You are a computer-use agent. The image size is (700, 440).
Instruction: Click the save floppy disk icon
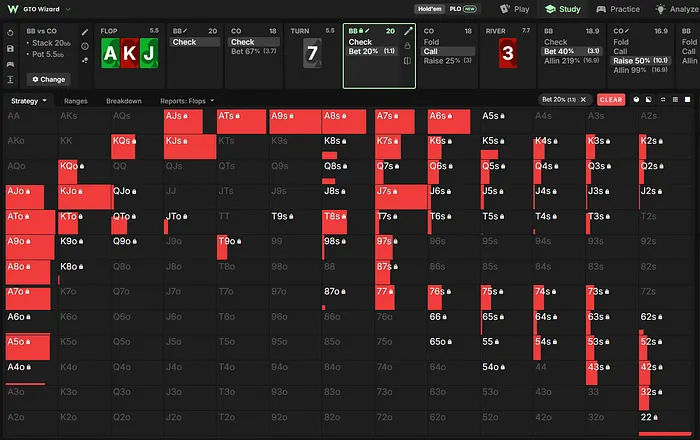[x=10, y=48]
